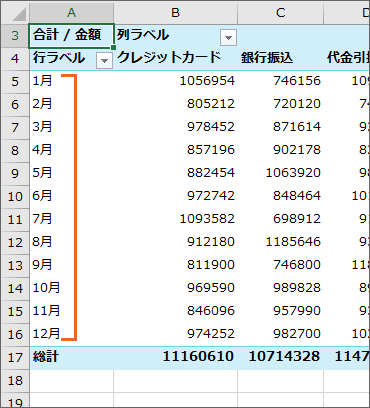Click the cell with value 957990
This screenshot has height=408, width=370.
(x=280, y=312)
